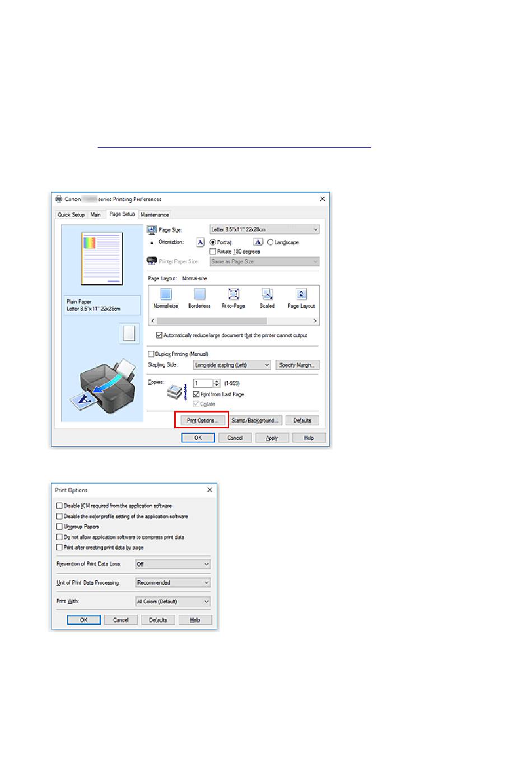Select the Normal-size page layout icon
This screenshot has height=783, width=532.
[165, 294]
